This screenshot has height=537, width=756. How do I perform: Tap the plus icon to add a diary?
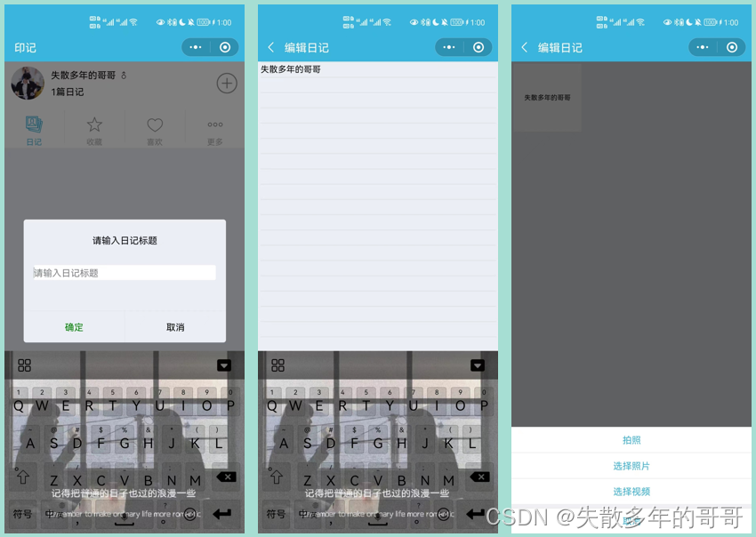click(227, 84)
